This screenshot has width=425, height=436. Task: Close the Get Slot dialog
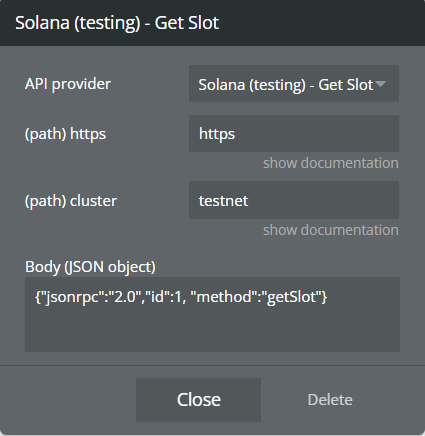click(198, 400)
